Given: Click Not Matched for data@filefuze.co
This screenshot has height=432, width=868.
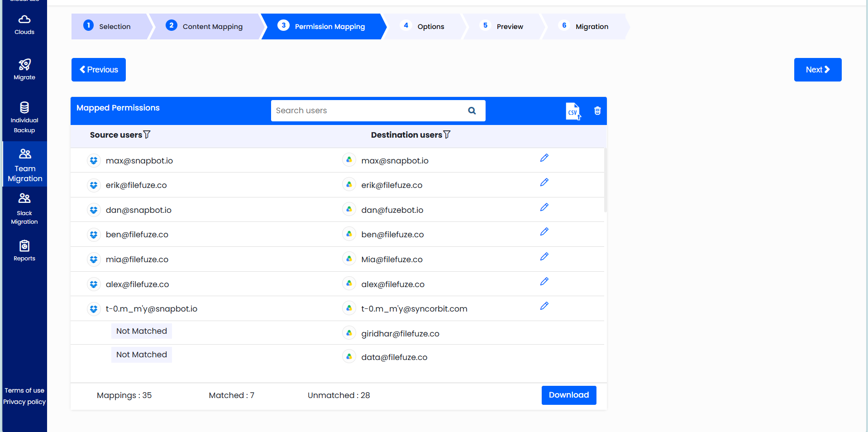Looking at the screenshot, I should coord(142,355).
